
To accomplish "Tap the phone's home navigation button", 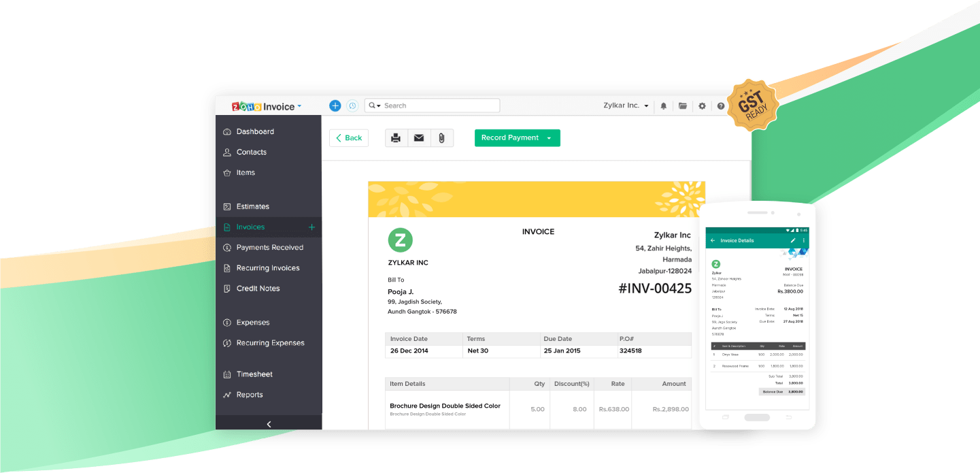I will [757, 417].
